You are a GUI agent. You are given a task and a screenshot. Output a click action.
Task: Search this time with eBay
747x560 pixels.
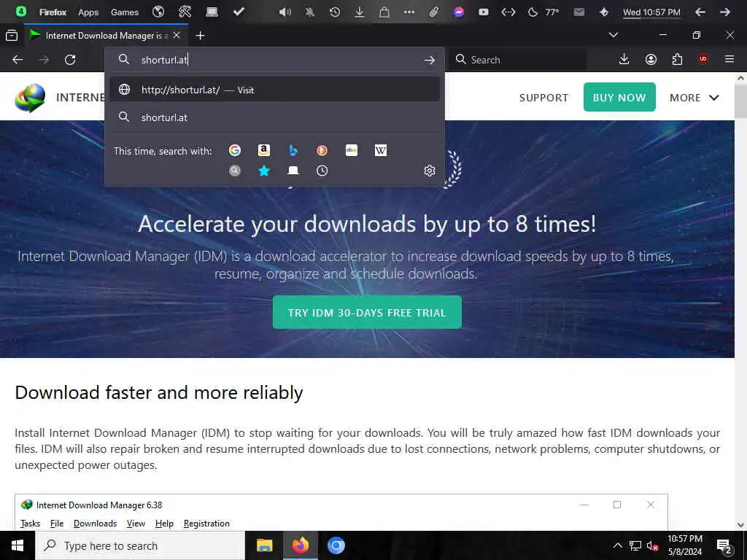[x=352, y=150]
